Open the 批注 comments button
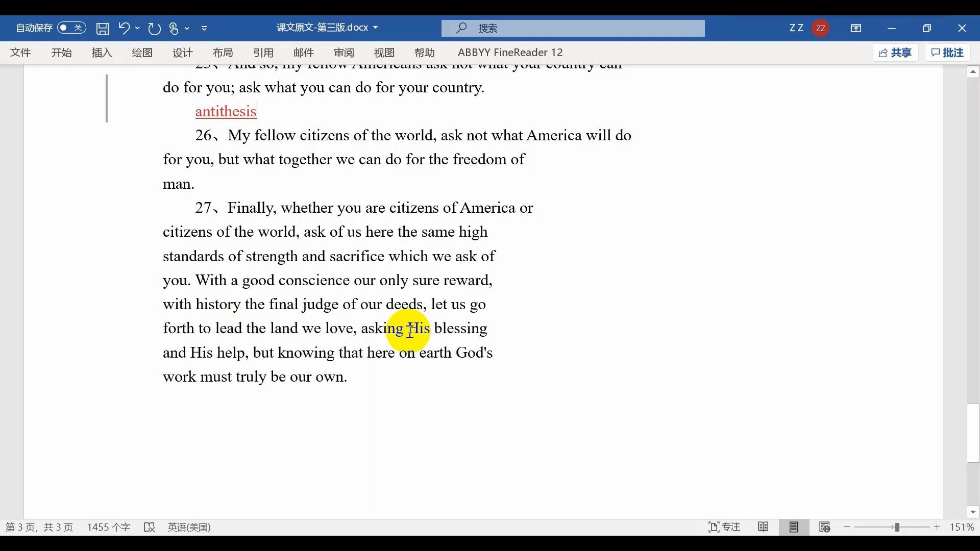The image size is (980, 551). point(948,53)
